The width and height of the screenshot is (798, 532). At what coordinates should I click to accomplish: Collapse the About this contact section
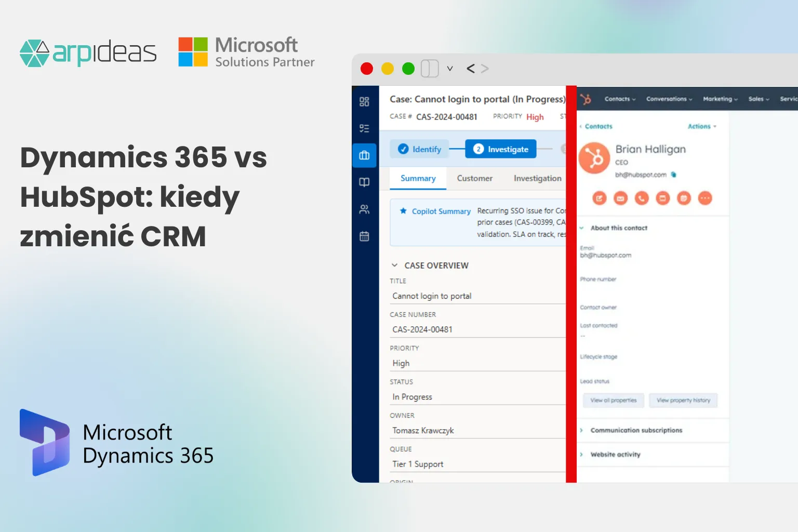click(581, 228)
